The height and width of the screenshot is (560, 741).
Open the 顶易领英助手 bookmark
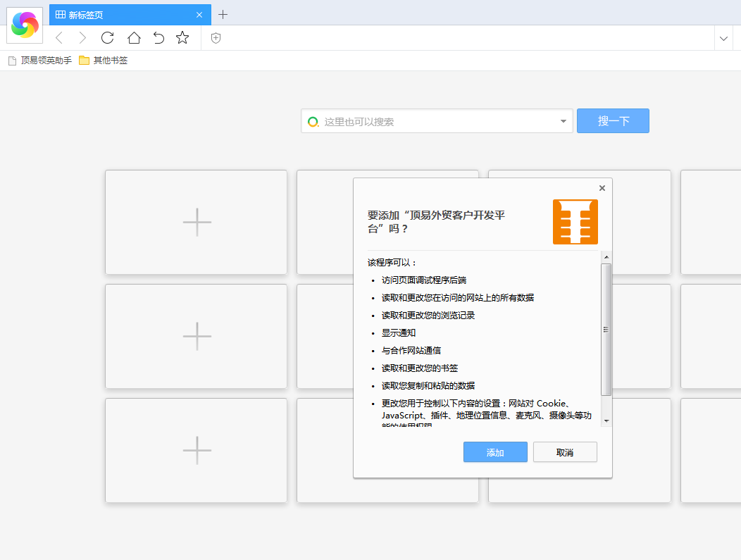pyautogui.click(x=40, y=61)
